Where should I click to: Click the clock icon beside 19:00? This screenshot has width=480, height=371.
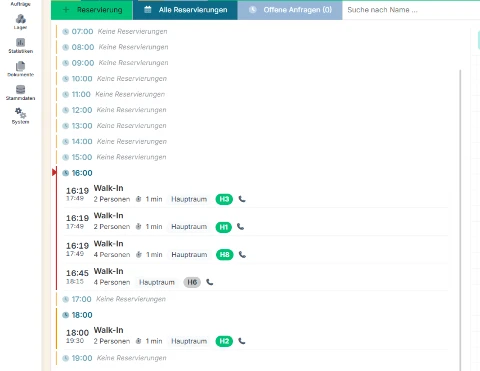coord(66,358)
